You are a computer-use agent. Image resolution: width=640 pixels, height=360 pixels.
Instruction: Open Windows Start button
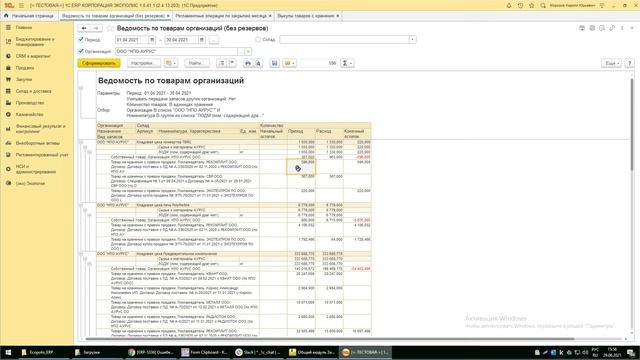(8, 352)
